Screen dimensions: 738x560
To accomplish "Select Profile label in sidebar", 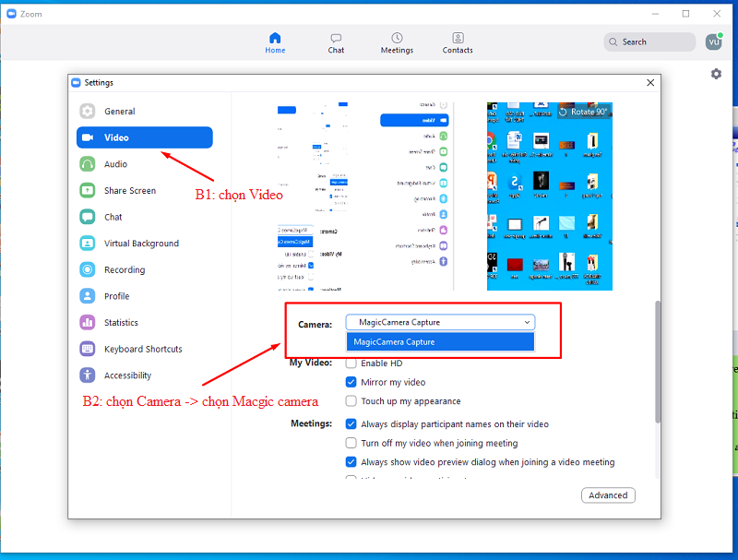I will point(117,296).
